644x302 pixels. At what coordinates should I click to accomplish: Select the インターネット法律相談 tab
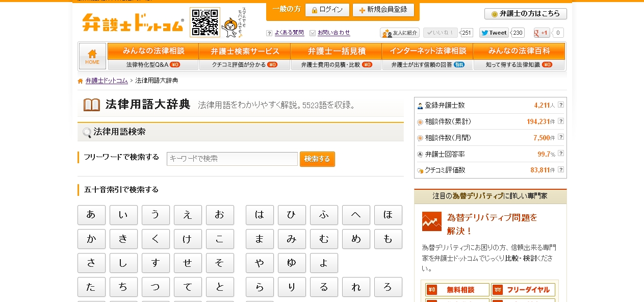[x=427, y=51]
